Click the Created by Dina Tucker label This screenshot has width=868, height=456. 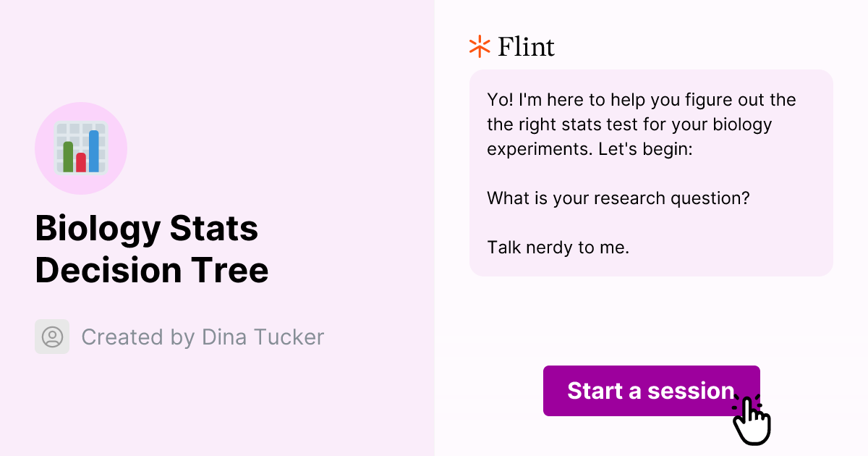click(203, 337)
